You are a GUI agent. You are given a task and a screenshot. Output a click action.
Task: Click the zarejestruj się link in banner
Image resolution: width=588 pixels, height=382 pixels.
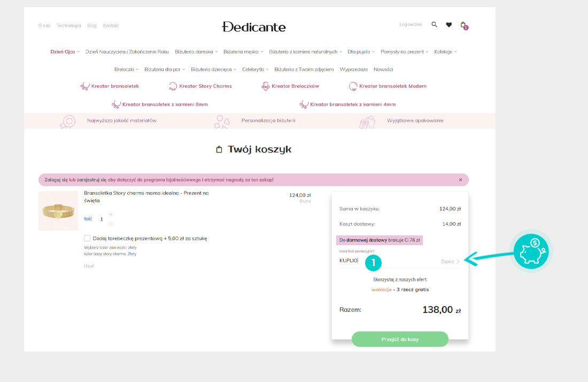[92, 180]
